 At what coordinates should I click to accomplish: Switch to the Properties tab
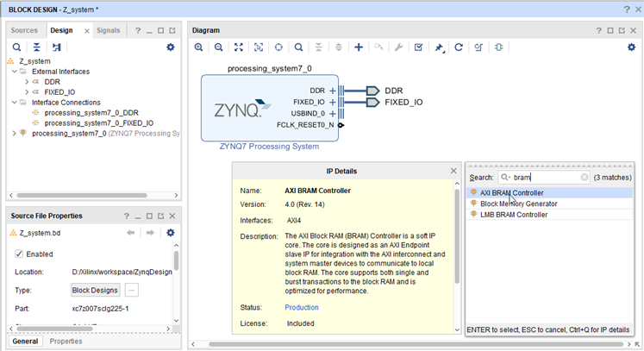coord(66,342)
